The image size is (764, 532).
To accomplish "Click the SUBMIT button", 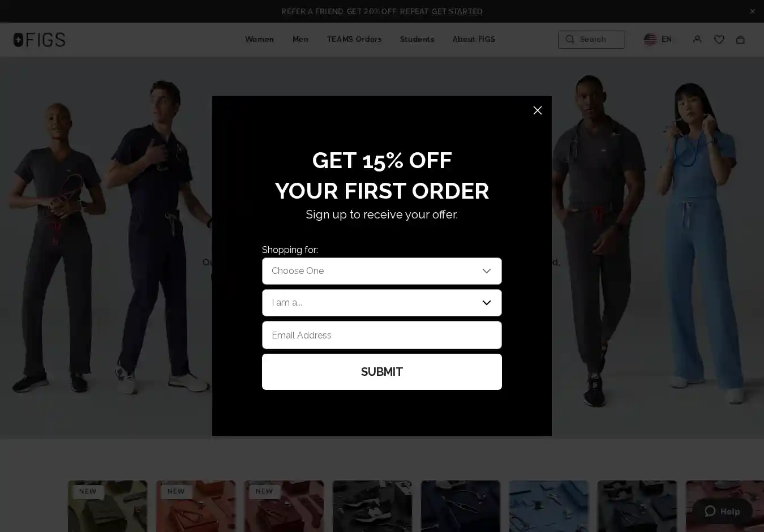I will point(382,372).
